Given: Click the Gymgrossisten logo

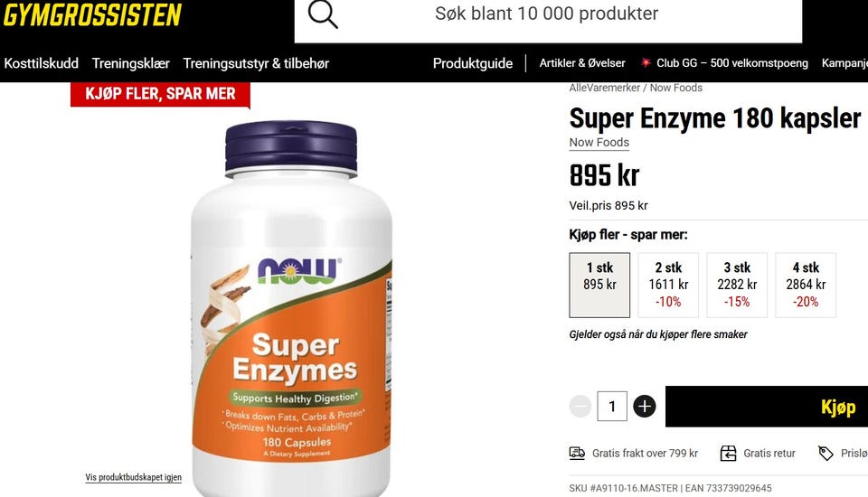Looking at the screenshot, I should pyautogui.click(x=92, y=15).
